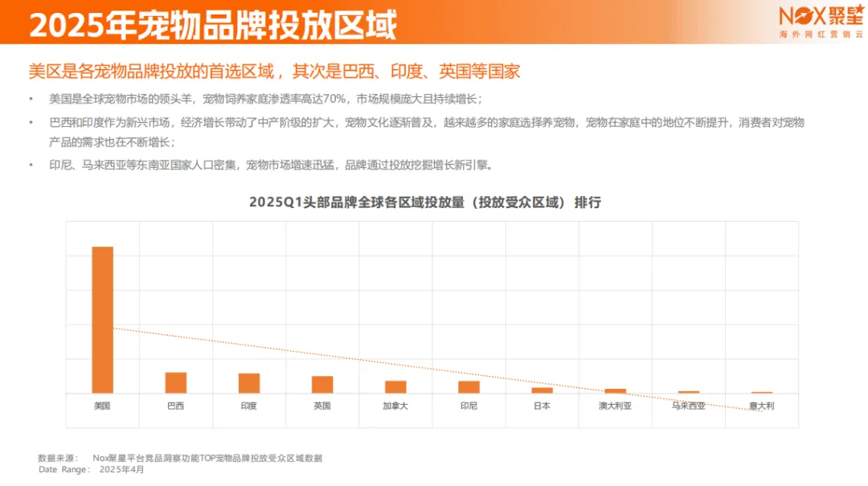Viewport: 868px width, 486px height.
Task: Click axis label 马来西亚
Action: pyautogui.click(x=689, y=406)
